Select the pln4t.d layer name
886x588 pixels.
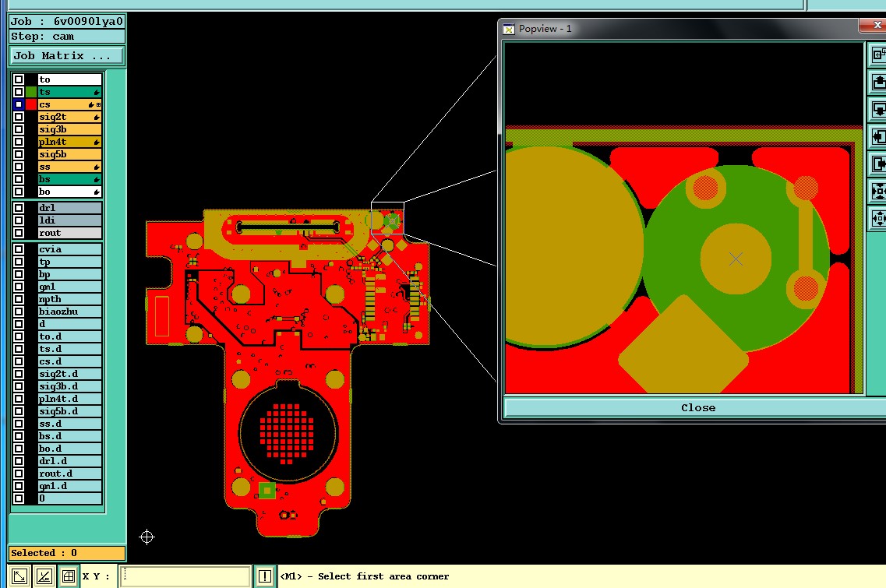point(70,398)
